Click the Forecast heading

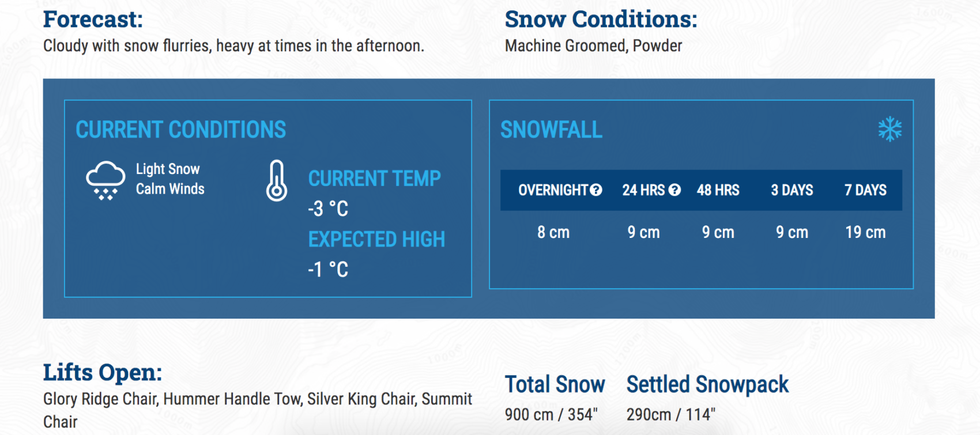93,20
